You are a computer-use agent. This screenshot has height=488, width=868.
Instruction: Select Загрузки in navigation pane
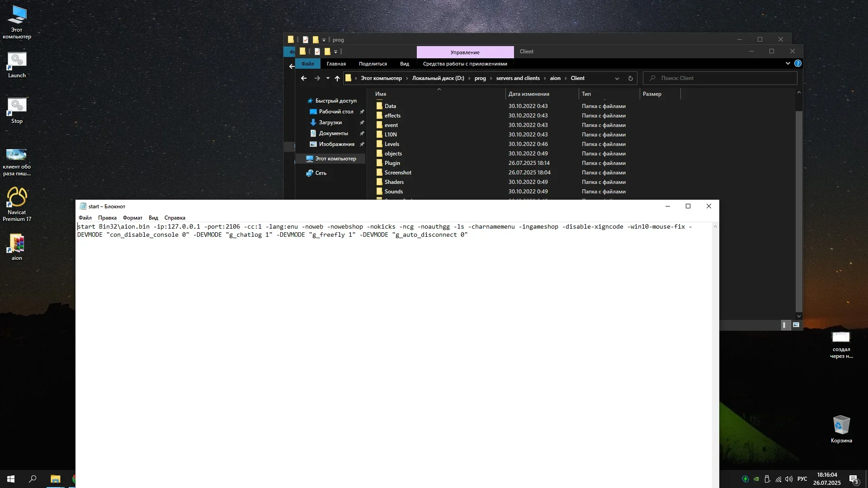coord(330,122)
